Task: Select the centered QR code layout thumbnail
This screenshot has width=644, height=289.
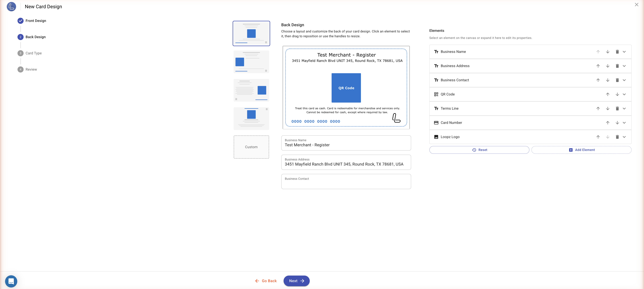Action: coord(251,33)
